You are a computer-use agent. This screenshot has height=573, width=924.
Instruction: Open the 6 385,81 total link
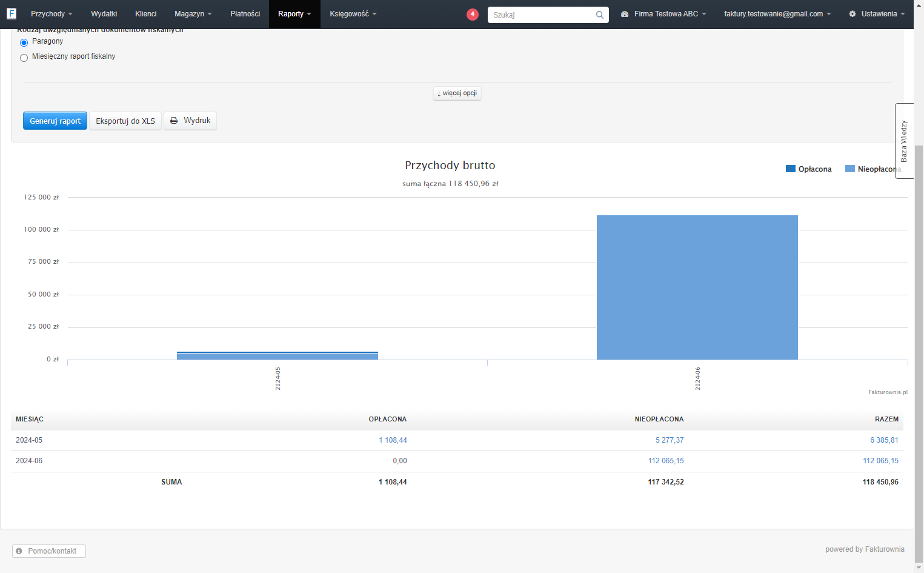point(884,440)
